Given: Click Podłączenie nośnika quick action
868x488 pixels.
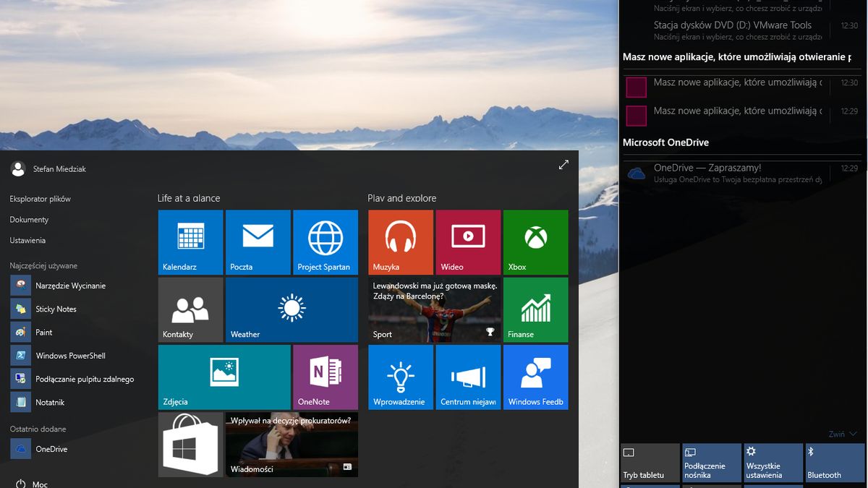Looking at the screenshot, I should click(712, 463).
